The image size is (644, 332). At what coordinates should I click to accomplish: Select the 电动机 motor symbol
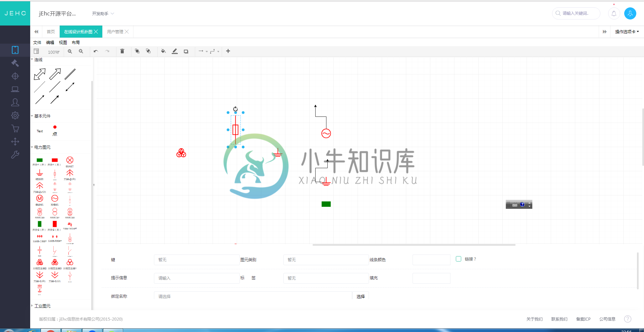click(x=40, y=200)
